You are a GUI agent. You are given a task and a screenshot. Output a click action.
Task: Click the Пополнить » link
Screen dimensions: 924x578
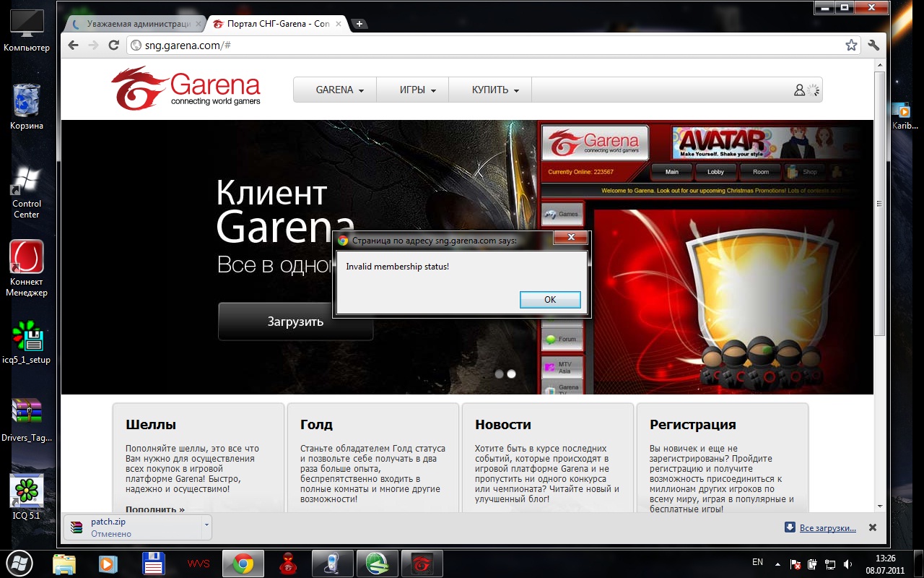pyautogui.click(x=155, y=509)
